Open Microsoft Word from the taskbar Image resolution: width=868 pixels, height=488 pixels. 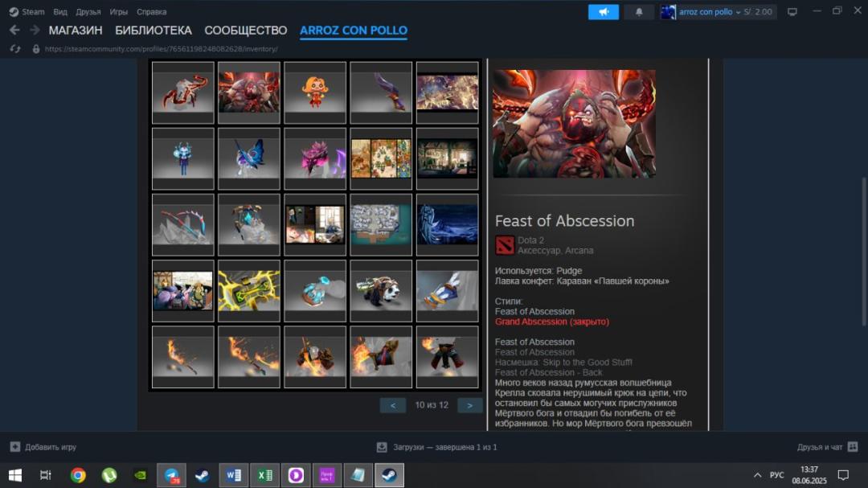coord(234,475)
